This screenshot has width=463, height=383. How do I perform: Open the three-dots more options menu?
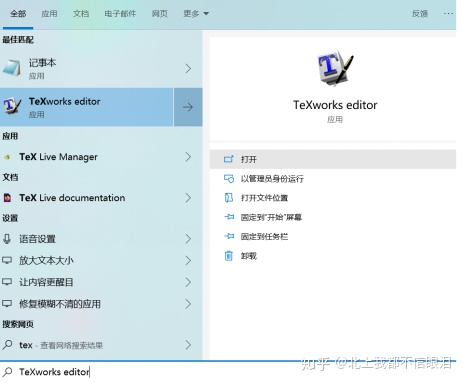point(448,14)
